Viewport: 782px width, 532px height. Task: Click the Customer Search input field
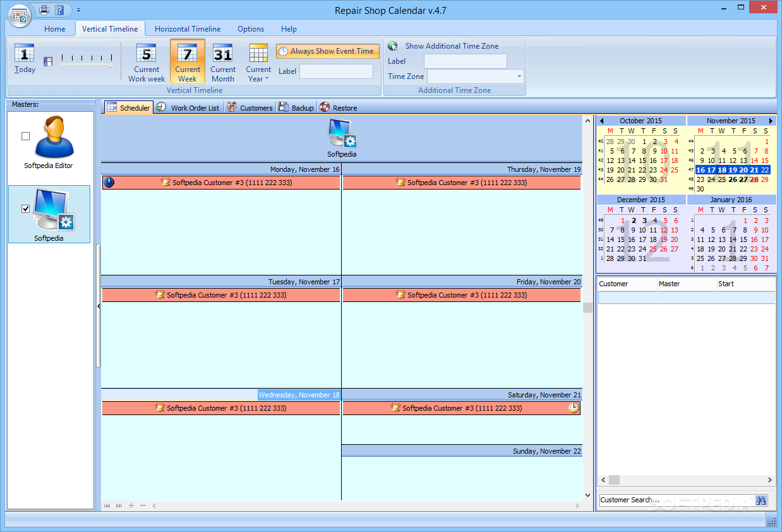click(677, 500)
